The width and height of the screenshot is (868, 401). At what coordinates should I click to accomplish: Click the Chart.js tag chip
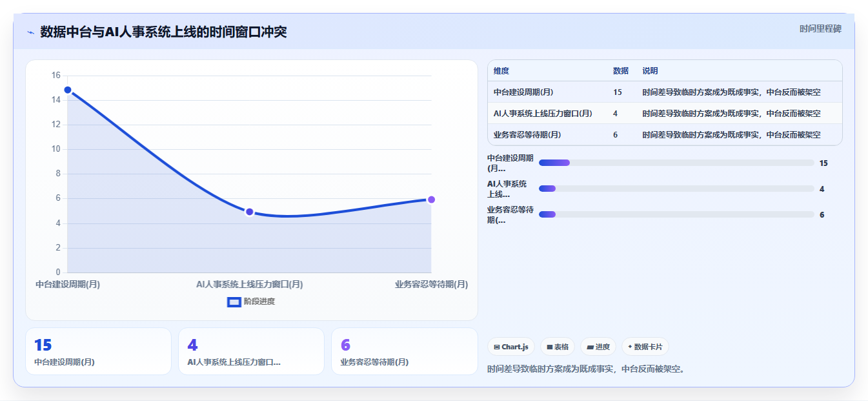tap(511, 347)
